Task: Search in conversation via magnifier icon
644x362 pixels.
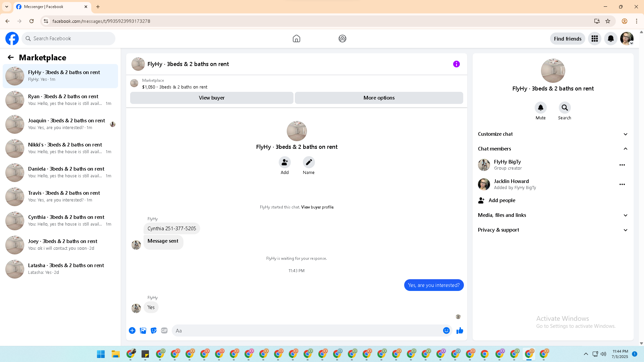Action: point(565,108)
